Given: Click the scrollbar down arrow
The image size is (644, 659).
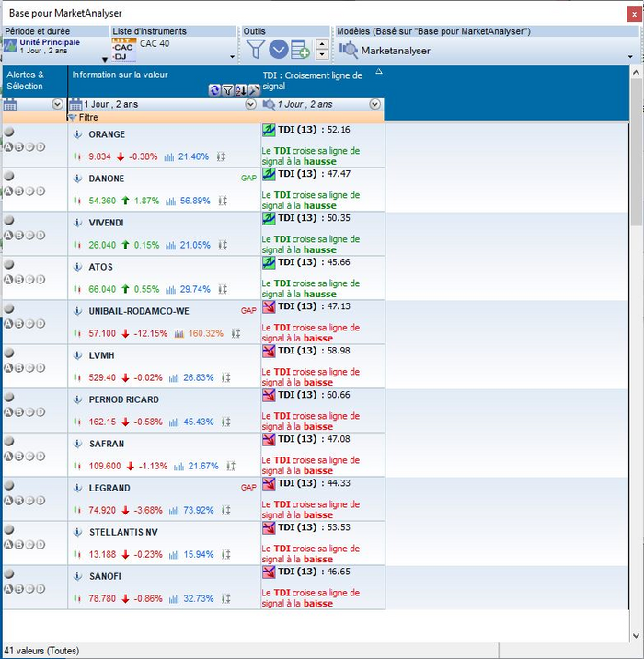Looking at the screenshot, I should 636,636.
